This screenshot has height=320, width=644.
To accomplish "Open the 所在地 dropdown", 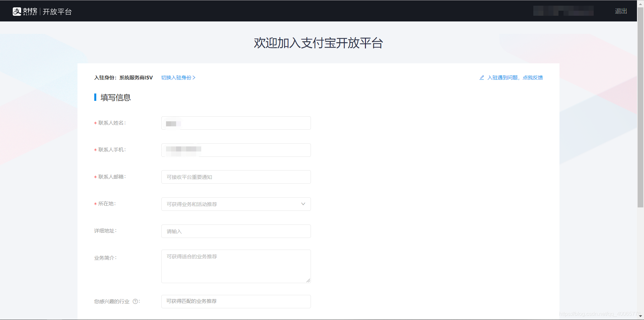I will pos(236,204).
